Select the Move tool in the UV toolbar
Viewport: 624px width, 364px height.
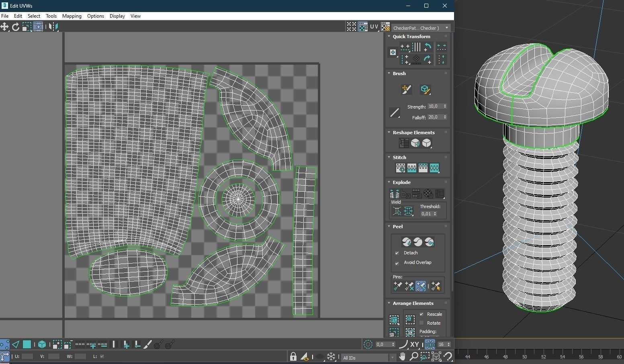pyautogui.click(x=5, y=27)
